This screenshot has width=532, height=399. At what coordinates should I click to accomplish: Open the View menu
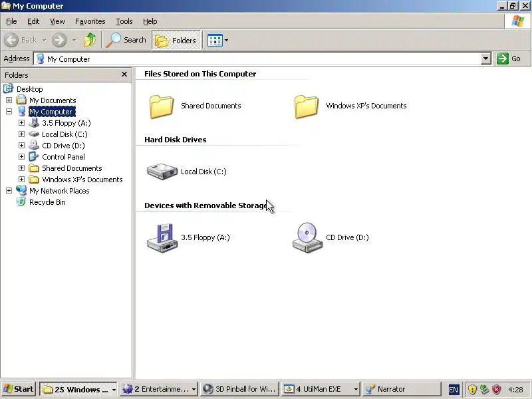point(57,21)
